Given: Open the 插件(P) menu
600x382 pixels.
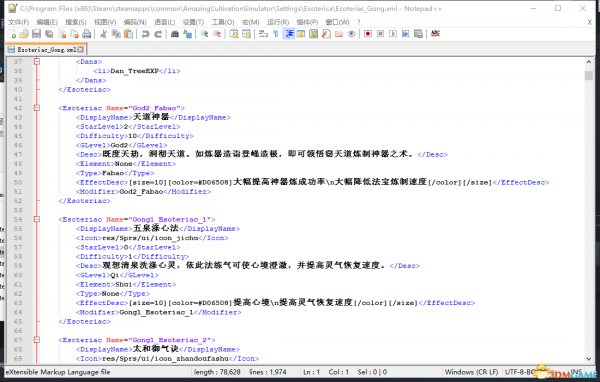Looking at the screenshot, I should tap(307, 22).
